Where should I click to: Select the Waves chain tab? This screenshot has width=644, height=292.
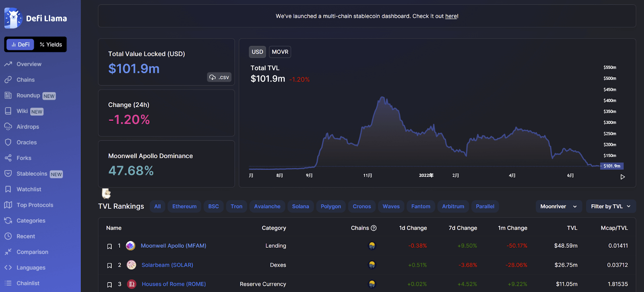[391, 206]
